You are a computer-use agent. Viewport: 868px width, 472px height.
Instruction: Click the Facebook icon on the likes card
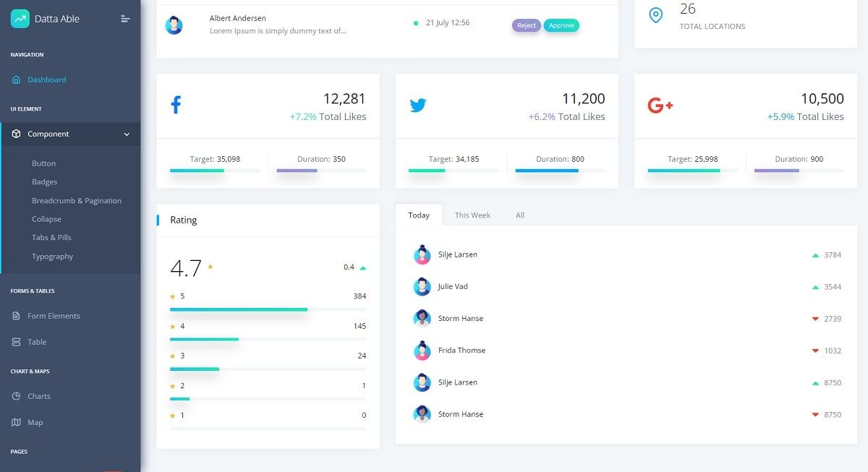click(x=176, y=103)
